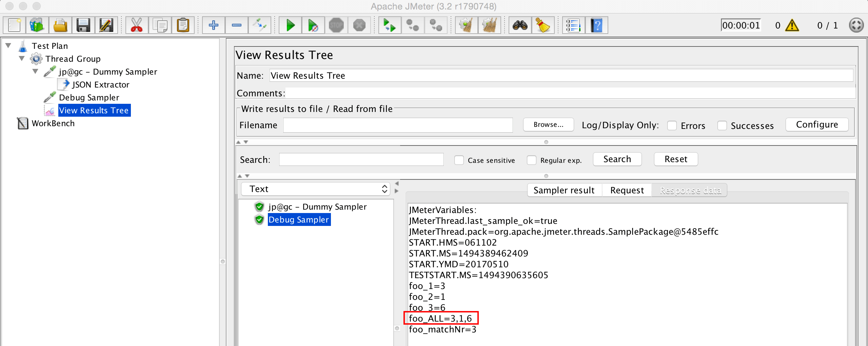Expand all tree nodes with the plus icon
The height and width of the screenshot is (346, 868).
[x=213, y=25]
